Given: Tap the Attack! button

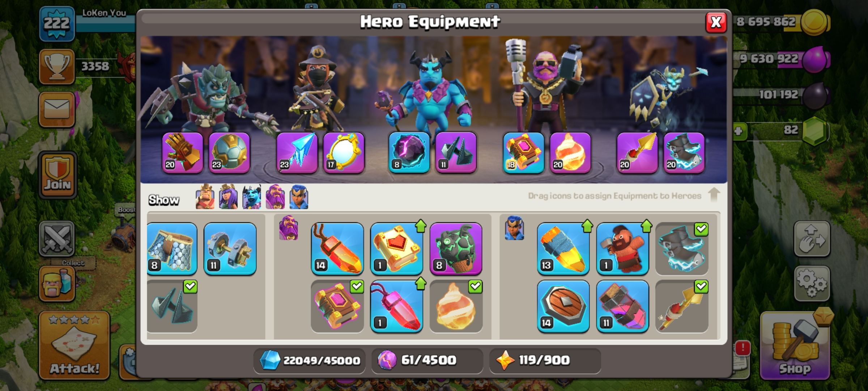Looking at the screenshot, I should (75, 346).
